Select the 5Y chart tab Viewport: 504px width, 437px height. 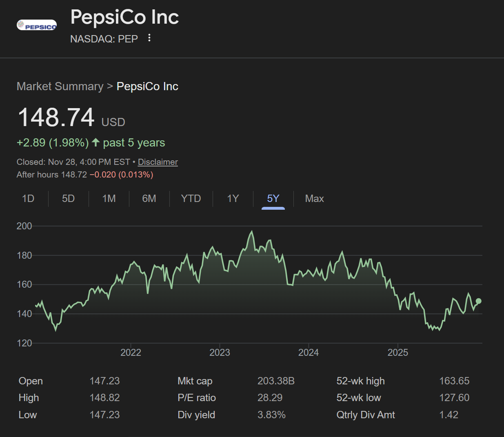[273, 199]
